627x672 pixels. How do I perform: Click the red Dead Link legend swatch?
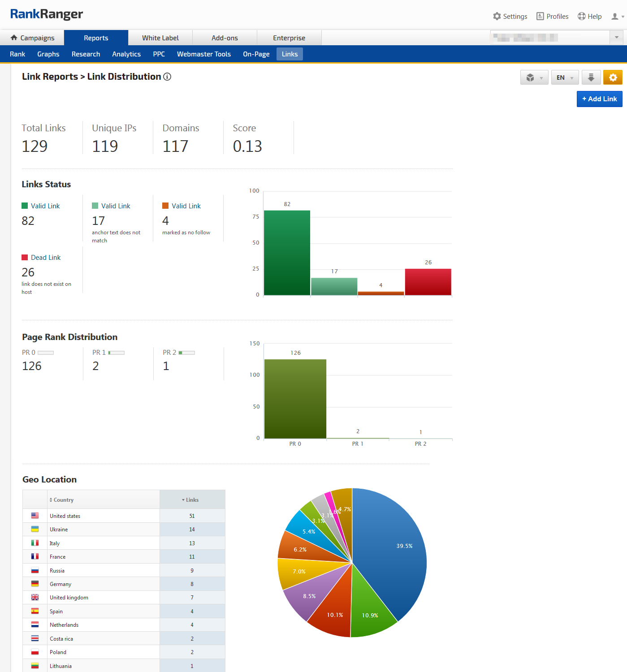pyautogui.click(x=25, y=258)
